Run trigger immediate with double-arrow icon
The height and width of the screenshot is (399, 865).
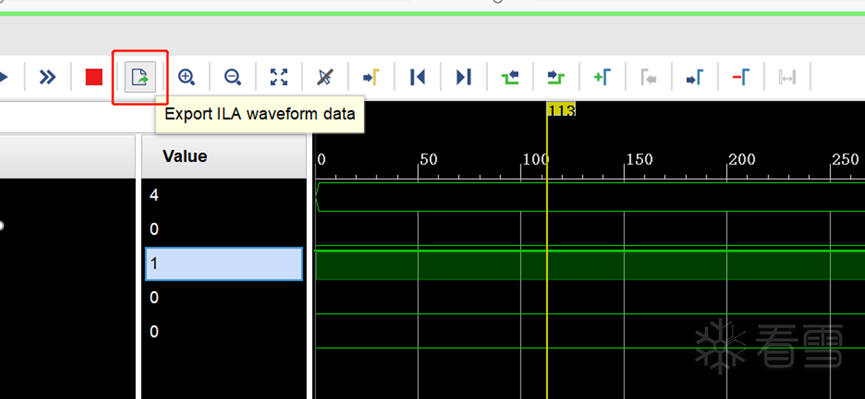[48, 77]
